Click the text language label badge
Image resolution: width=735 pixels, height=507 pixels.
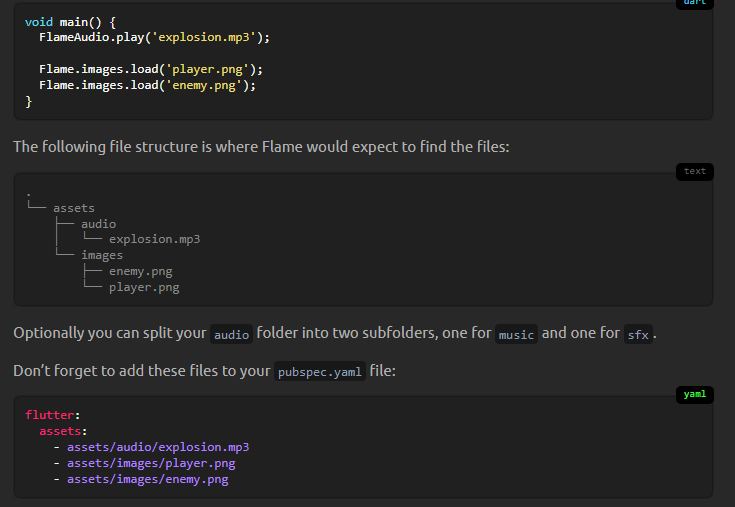click(x=694, y=171)
